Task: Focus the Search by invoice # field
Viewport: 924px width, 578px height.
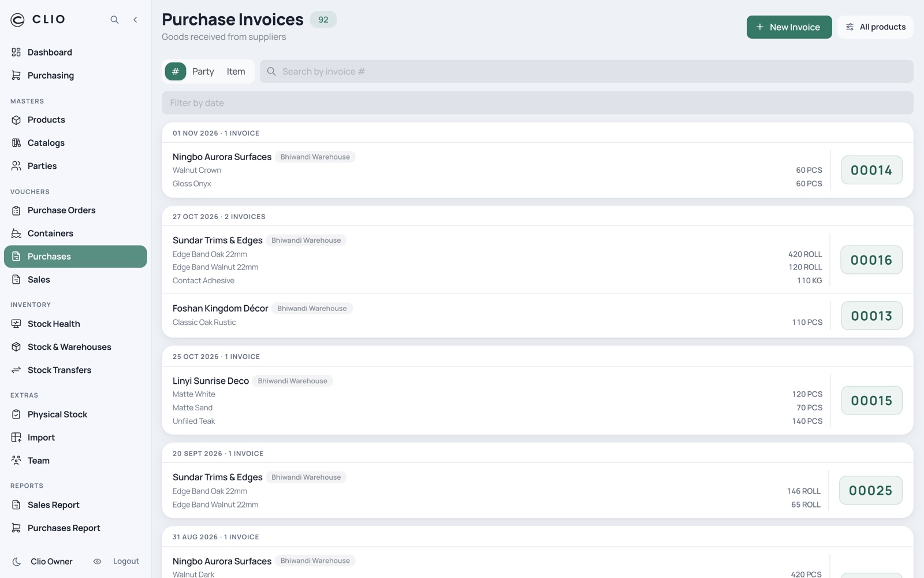Action: tap(587, 72)
